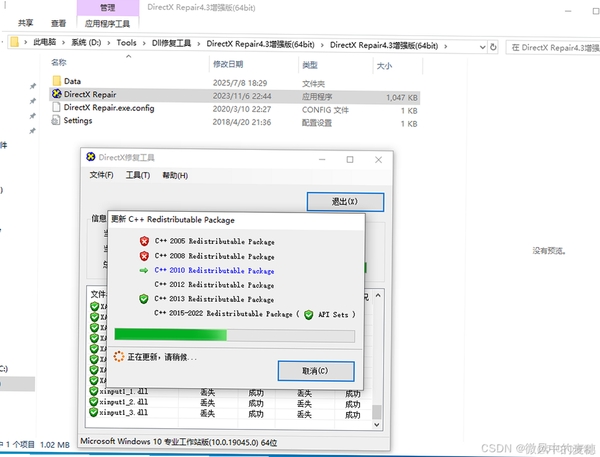Click red failed shield beside C++ 2005

(x=144, y=241)
